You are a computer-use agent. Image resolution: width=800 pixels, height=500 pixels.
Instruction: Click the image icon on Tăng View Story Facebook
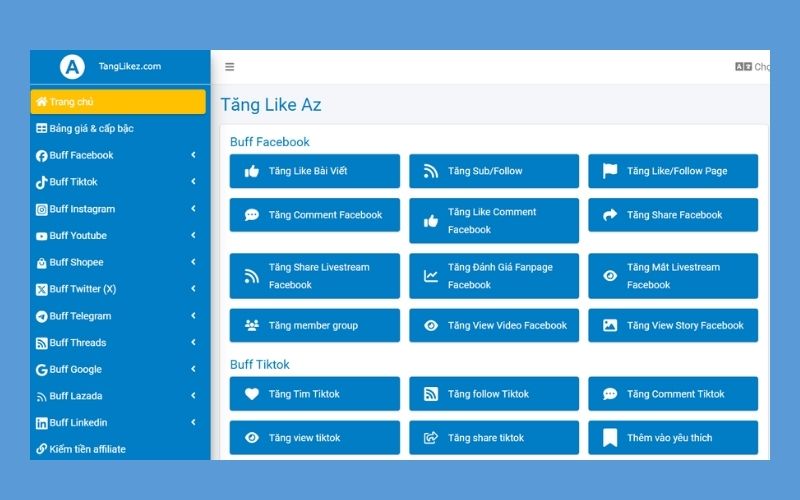point(610,325)
